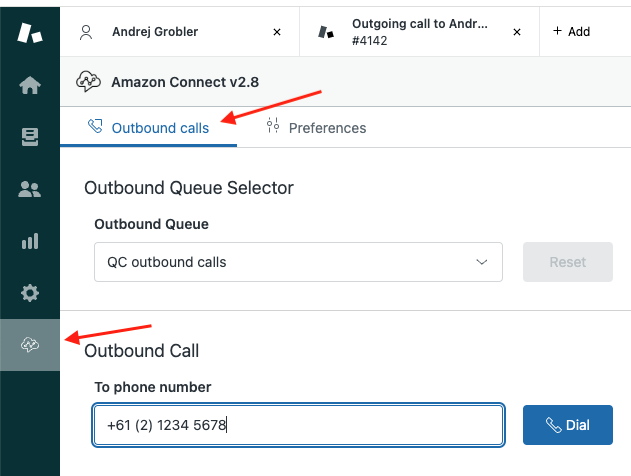631x476 pixels.
Task: Close the Andrej Grobler tab
Action: tap(277, 32)
